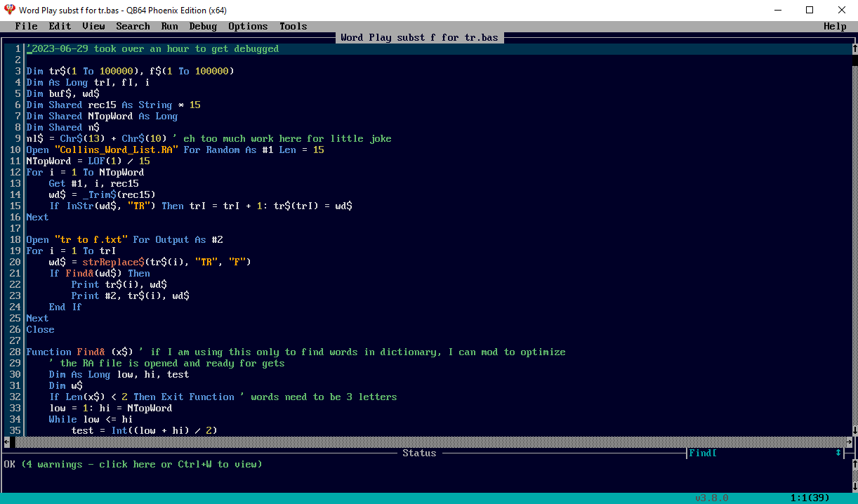
Task: Click the 'Dim buf$, wd$' line
Action: 62,94
